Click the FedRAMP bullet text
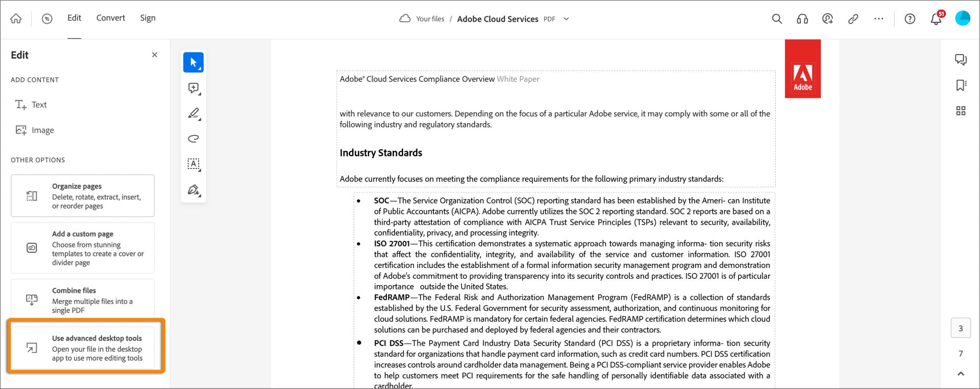Screen dimensions: 980x389 coord(572,313)
